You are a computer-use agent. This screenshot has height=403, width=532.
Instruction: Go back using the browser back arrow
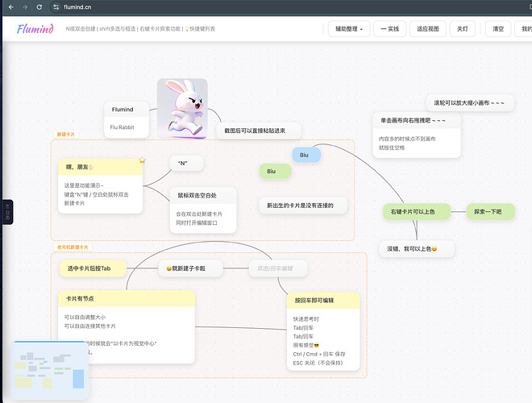coord(10,6)
